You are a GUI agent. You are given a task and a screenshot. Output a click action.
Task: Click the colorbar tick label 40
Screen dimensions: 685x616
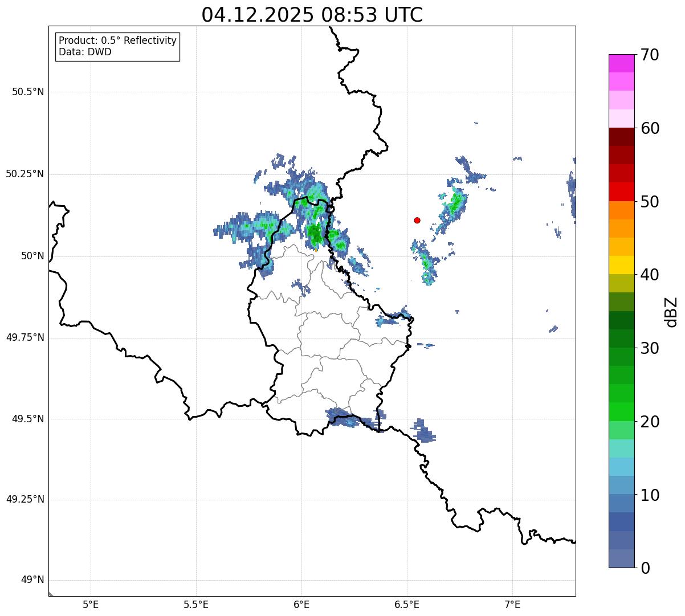point(650,275)
